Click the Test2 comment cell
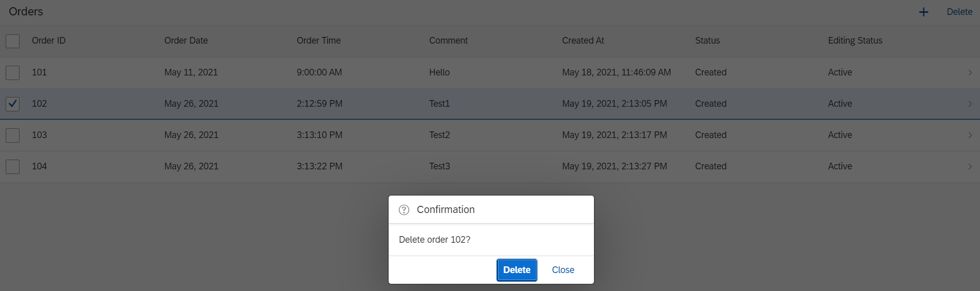Viewport: 980px width, 291px height. point(439,135)
